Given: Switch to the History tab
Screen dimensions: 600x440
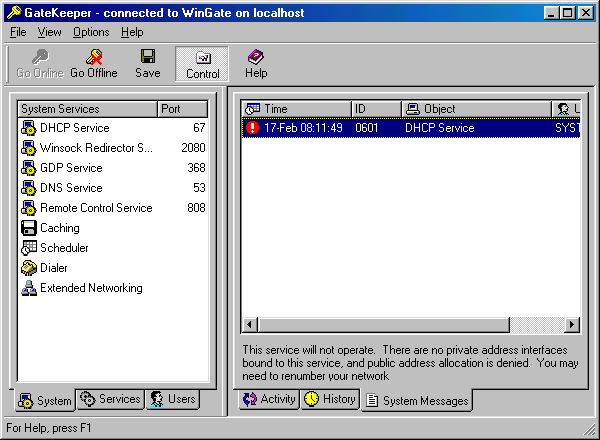Looking at the screenshot, I should (330, 399).
